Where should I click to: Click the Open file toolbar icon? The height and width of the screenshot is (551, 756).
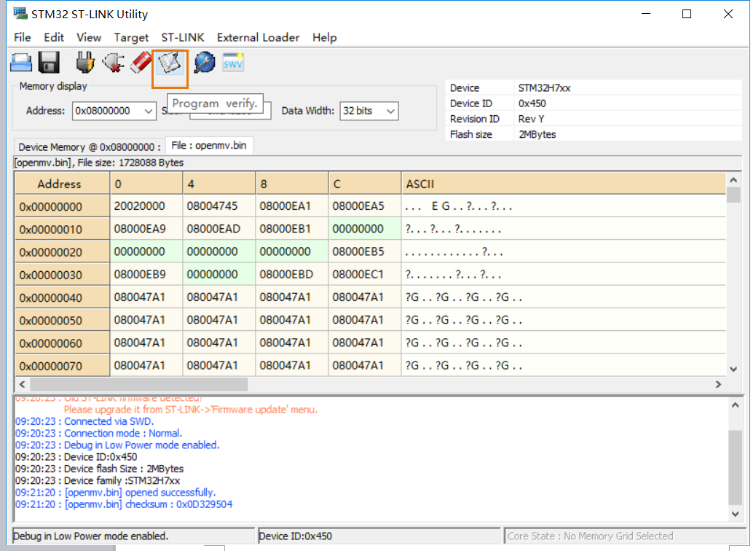point(21,63)
